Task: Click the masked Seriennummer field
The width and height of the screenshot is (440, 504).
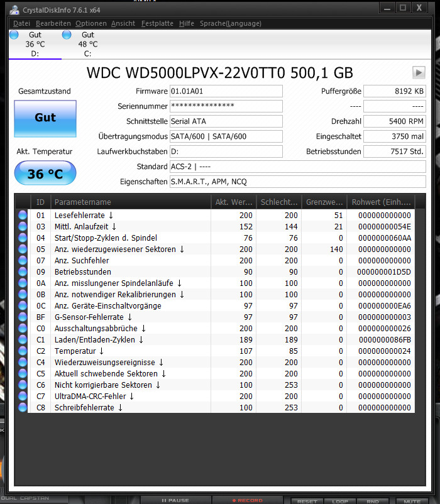Action: [x=226, y=106]
